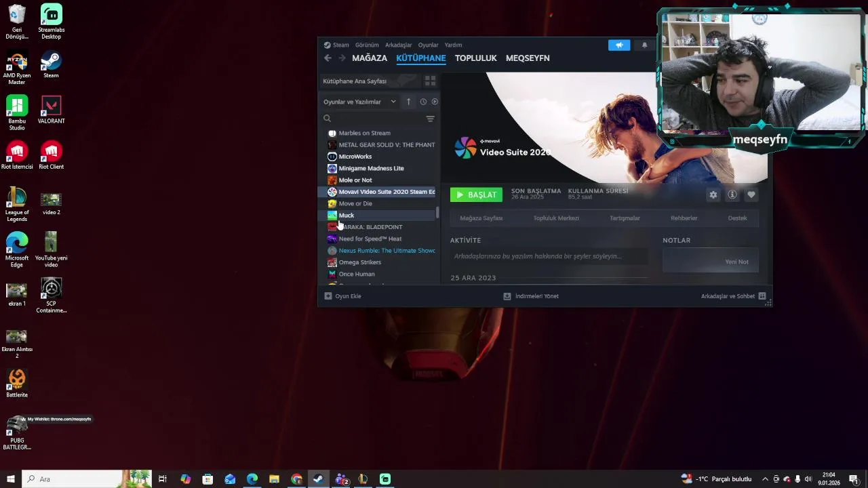Open Destek link

[x=737, y=218]
